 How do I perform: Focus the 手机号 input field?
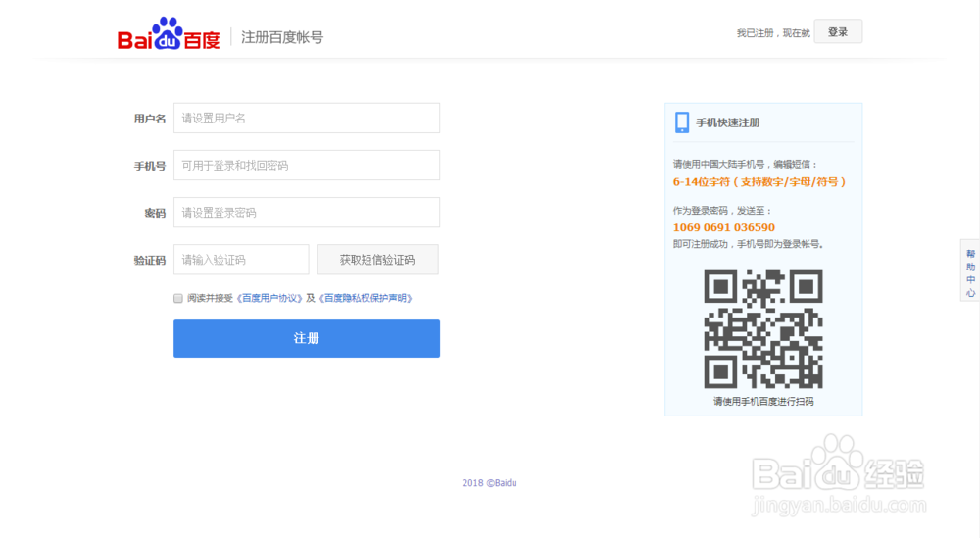pyautogui.click(x=307, y=166)
